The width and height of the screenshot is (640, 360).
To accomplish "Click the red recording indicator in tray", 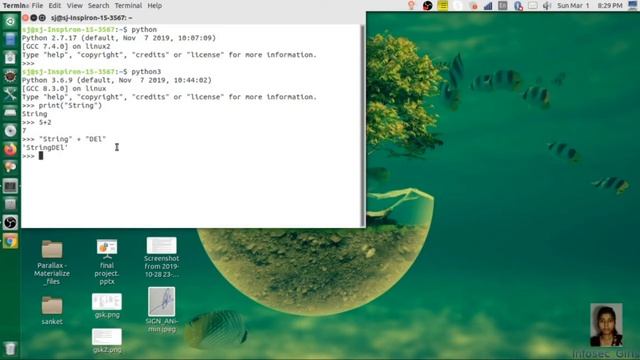I will click(x=473, y=5).
